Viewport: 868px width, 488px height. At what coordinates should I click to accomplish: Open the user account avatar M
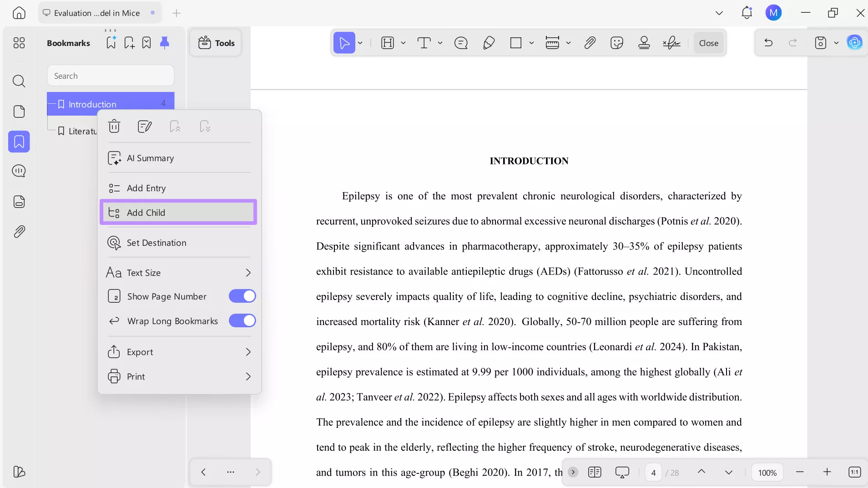[773, 13]
